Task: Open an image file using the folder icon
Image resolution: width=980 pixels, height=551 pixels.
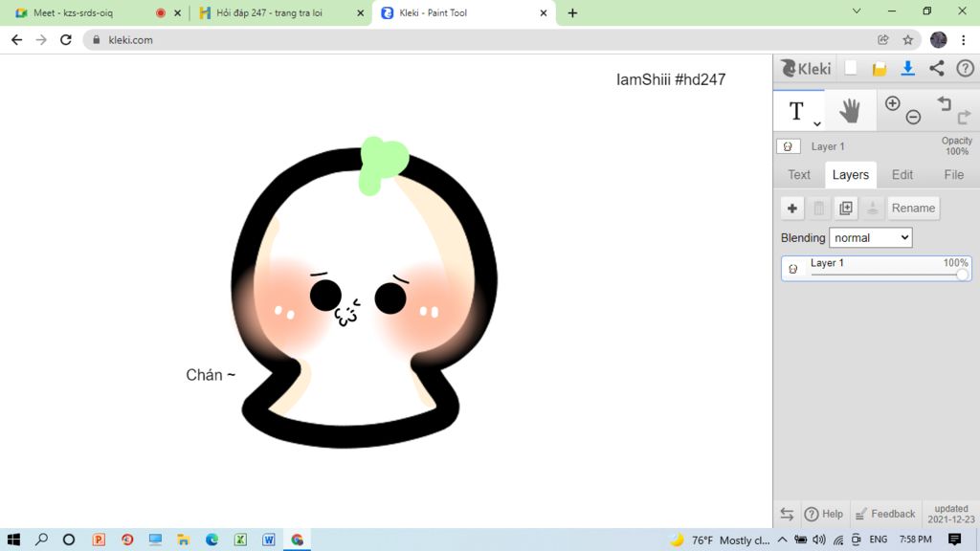Action: click(x=880, y=69)
